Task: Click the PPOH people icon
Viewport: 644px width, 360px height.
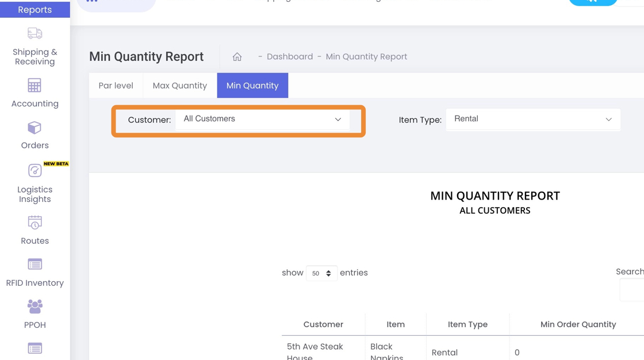Action: pos(34,307)
